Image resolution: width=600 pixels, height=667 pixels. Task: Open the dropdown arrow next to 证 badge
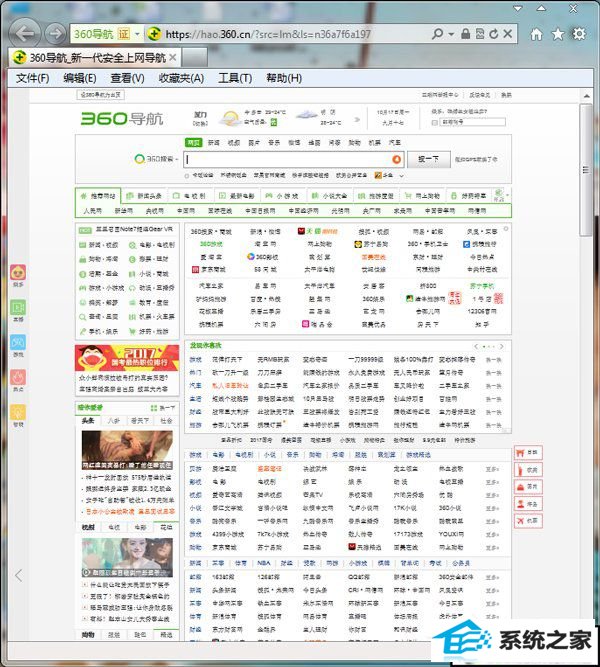(137, 34)
